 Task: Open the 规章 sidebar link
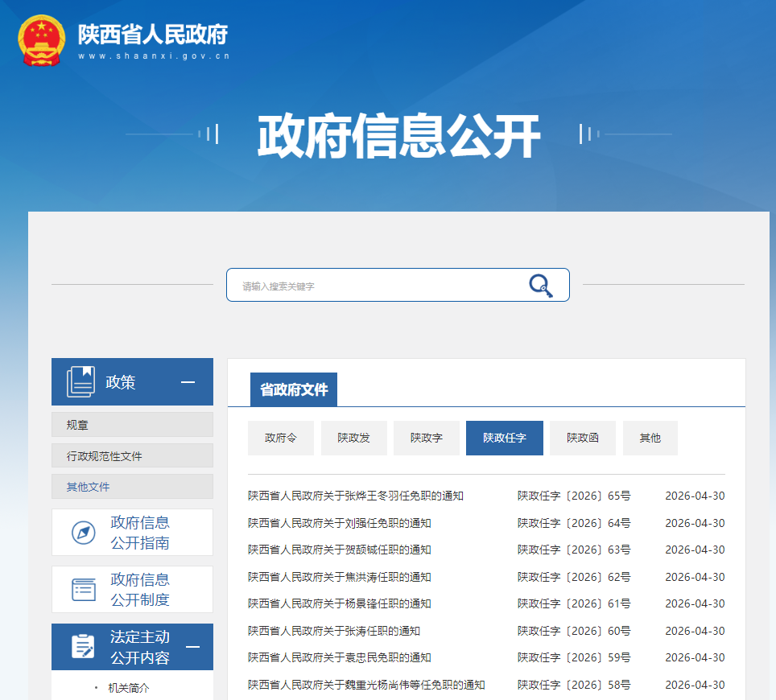click(x=77, y=424)
